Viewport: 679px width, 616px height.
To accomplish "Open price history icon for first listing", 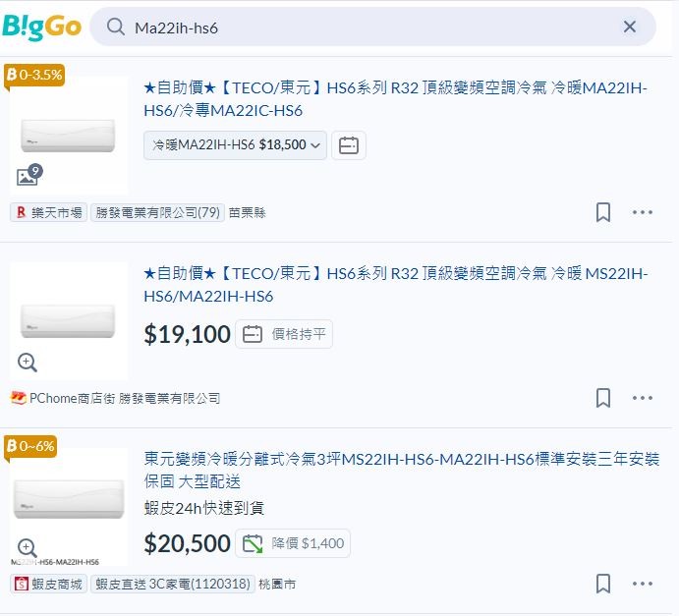I will (x=349, y=145).
